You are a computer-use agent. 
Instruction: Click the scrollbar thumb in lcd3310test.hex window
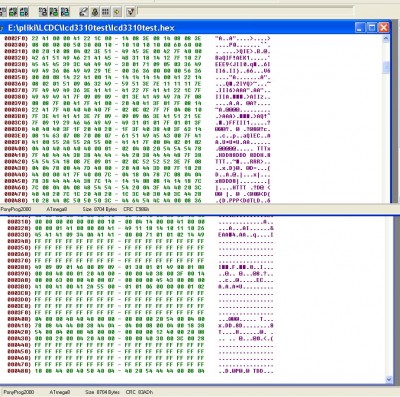(386, 67)
